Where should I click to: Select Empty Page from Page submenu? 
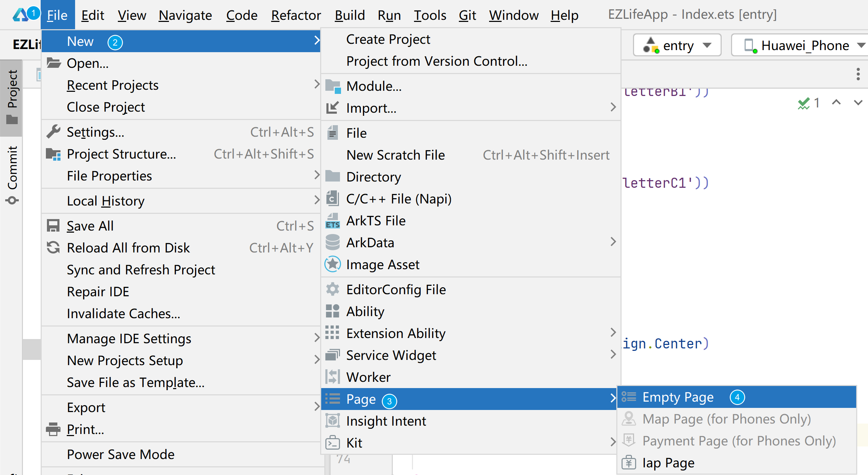coord(678,397)
